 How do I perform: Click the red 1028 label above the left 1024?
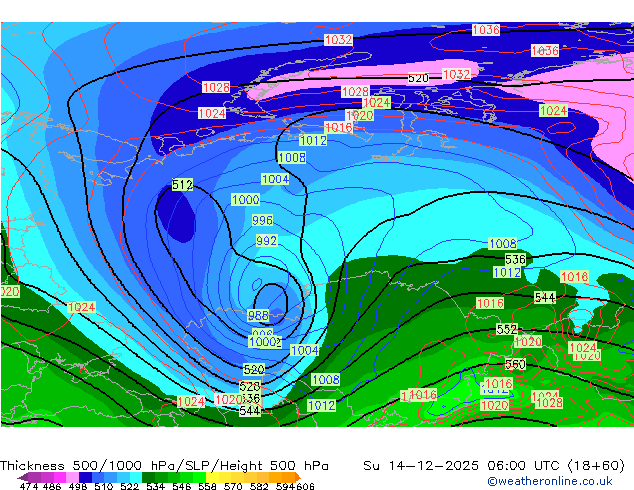pyautogui.click(x=216, y=87)
